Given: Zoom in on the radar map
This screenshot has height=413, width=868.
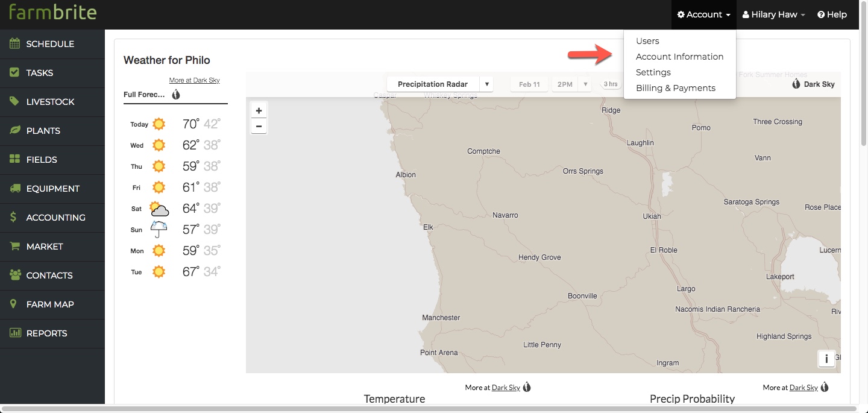Looking at the screenshot, I should (x=259, y=110).
